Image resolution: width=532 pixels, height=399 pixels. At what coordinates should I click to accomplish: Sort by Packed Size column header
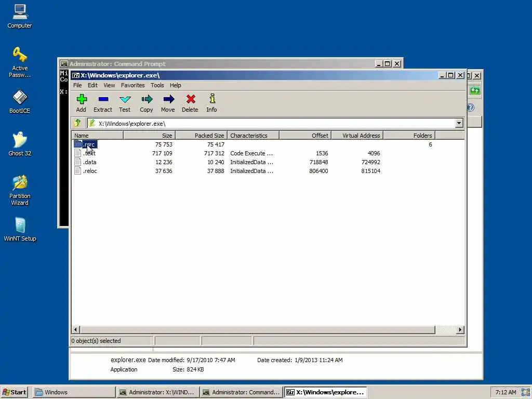(x=201, y=136)
